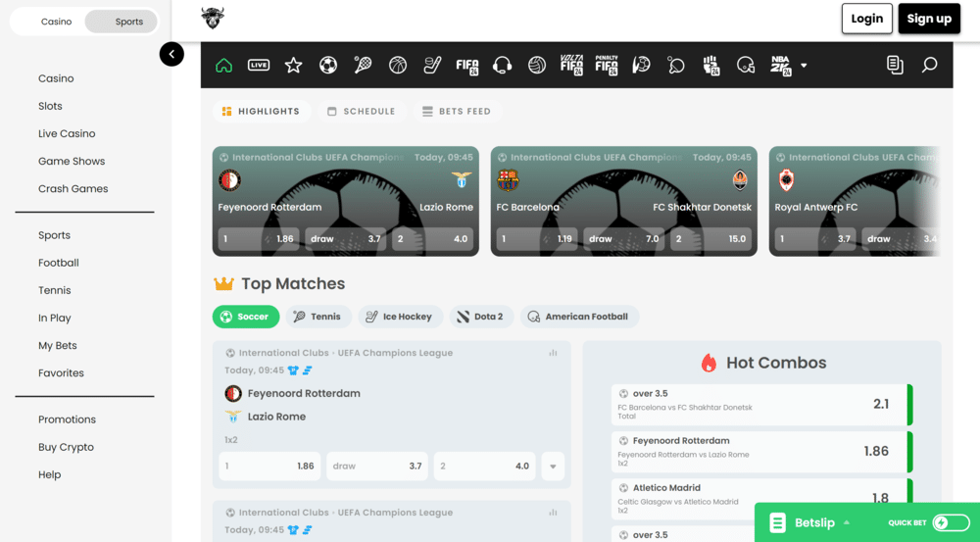Open the LIVE events icon
This screenshot has height=542, width=980.
[259, 65]
